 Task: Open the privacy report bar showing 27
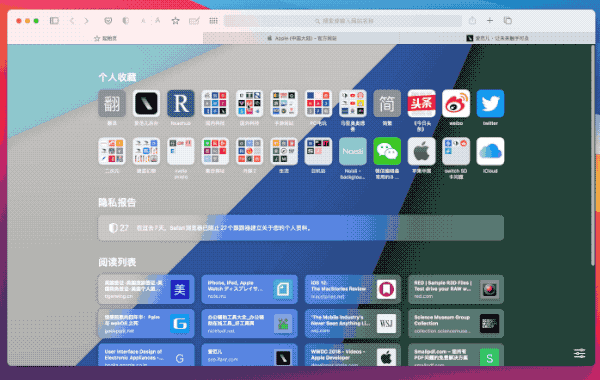point(301,228)
